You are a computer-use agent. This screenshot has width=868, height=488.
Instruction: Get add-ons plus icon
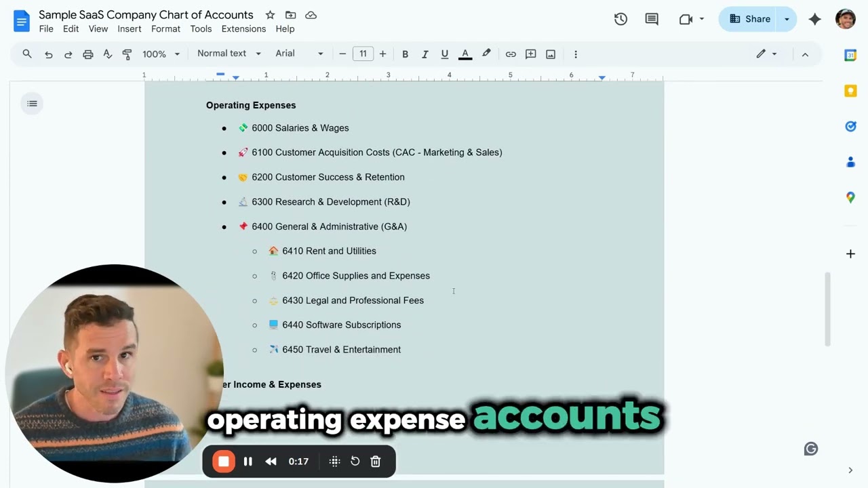(850, 254)
